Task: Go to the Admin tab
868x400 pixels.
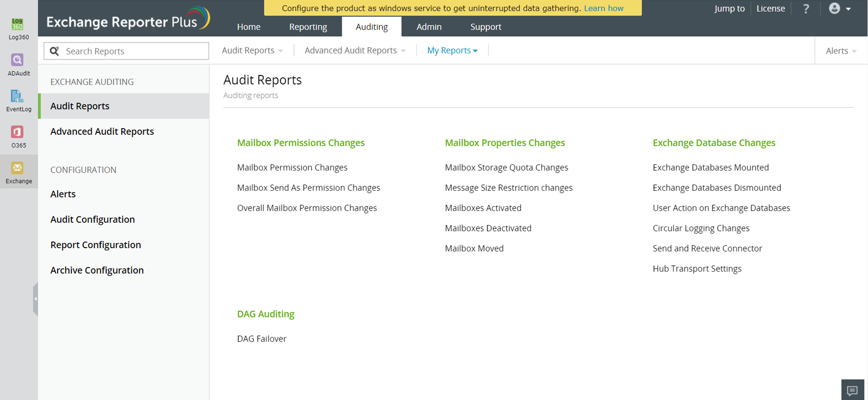Action: point(429,27)
